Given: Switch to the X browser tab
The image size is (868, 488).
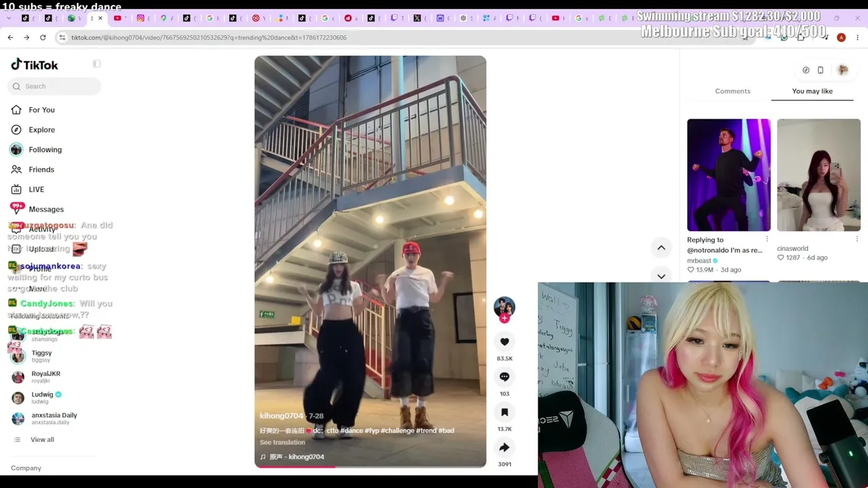Looking at the screenshot, I should (417, 18).
